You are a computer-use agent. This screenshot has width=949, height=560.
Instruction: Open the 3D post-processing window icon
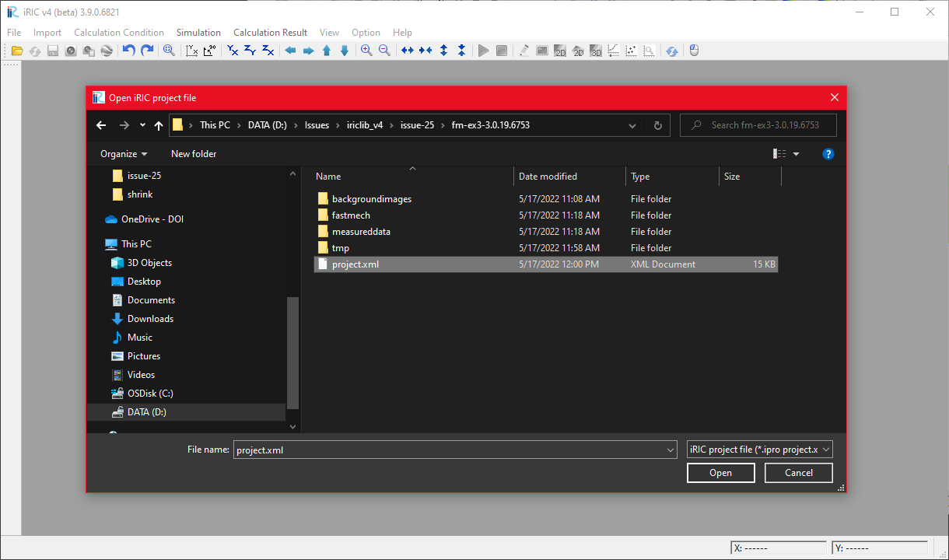pos(595,50)
